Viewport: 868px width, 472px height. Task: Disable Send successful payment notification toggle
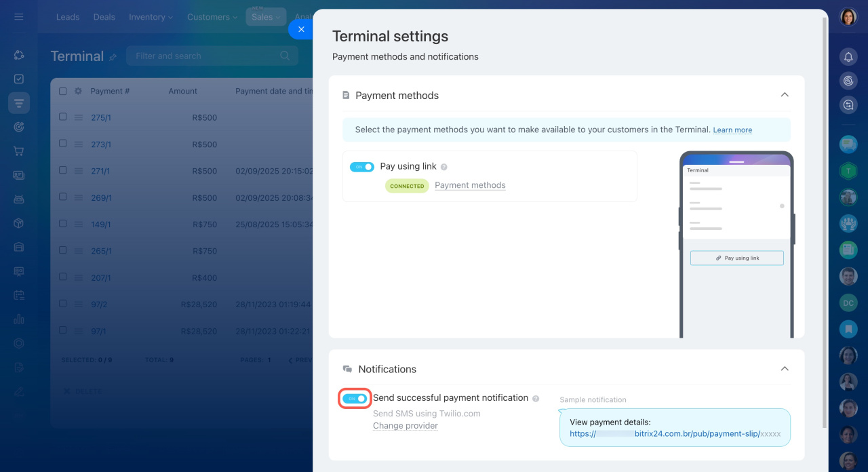[355, 399]
